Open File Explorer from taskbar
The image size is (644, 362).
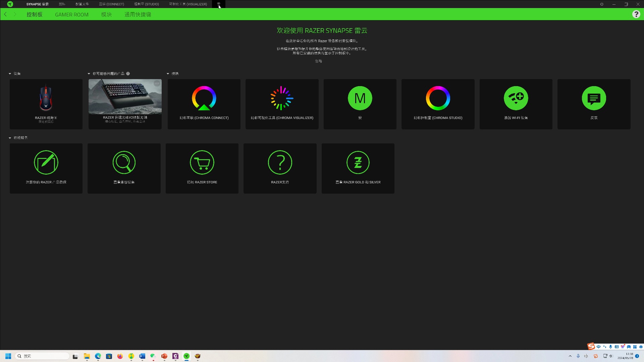click(87, 356)
